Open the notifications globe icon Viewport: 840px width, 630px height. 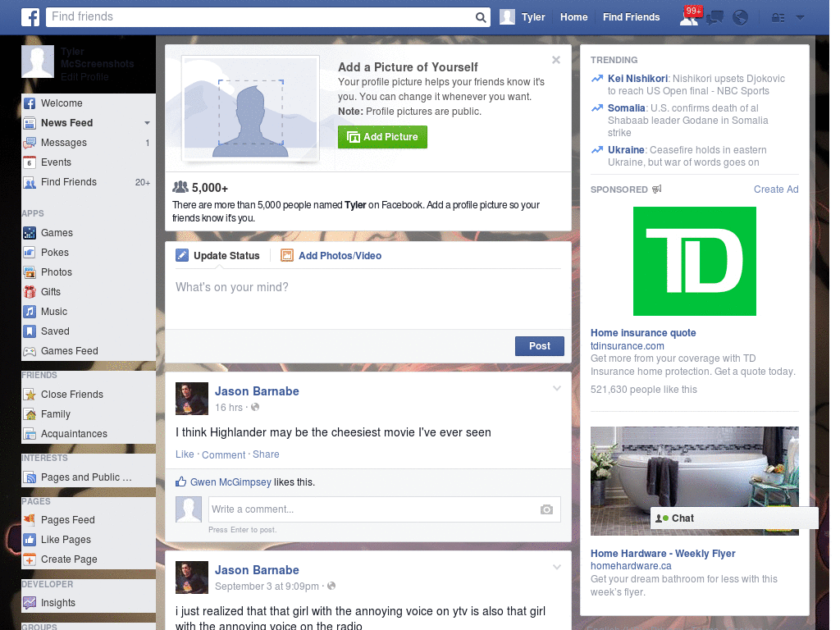click(741, 18)
